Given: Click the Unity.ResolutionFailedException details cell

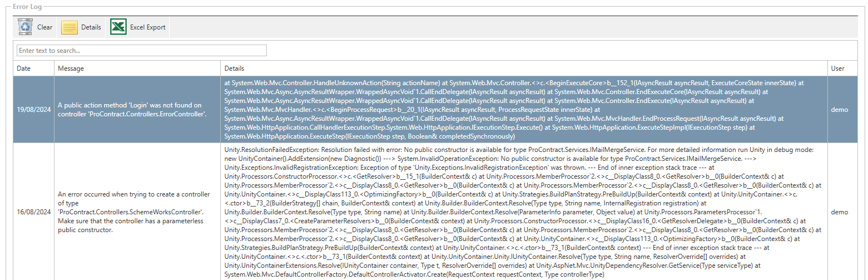Looking at the screenshot, I should click(x=523, y=212).
